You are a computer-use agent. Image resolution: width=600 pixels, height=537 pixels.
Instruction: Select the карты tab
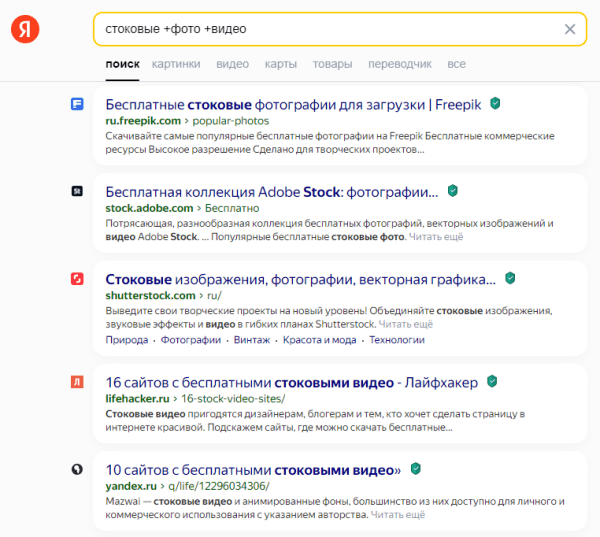[281, 64]
